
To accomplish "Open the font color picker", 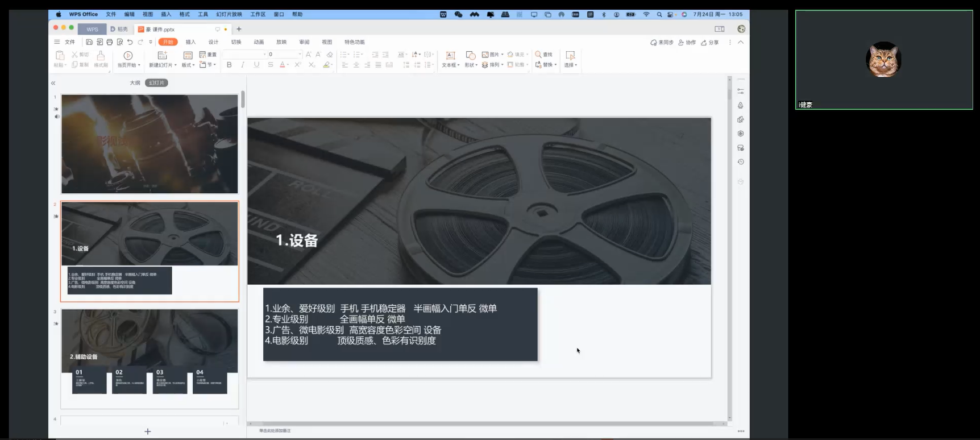I will (288, 65).
